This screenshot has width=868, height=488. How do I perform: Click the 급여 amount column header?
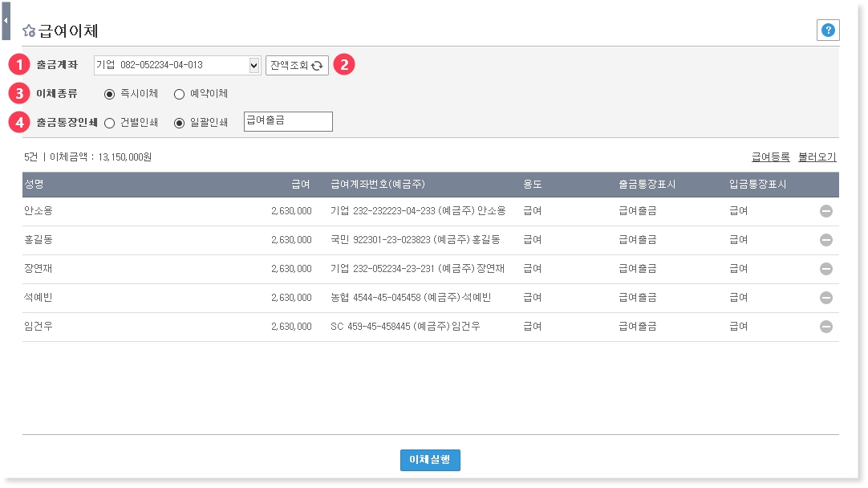[x=301, y=185]
